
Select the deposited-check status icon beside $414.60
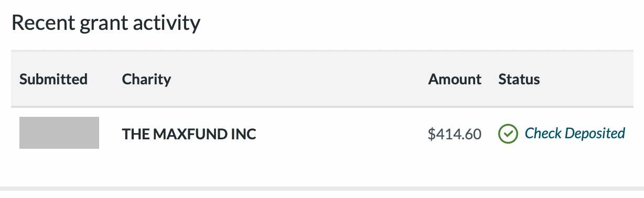tap(508, 134)
